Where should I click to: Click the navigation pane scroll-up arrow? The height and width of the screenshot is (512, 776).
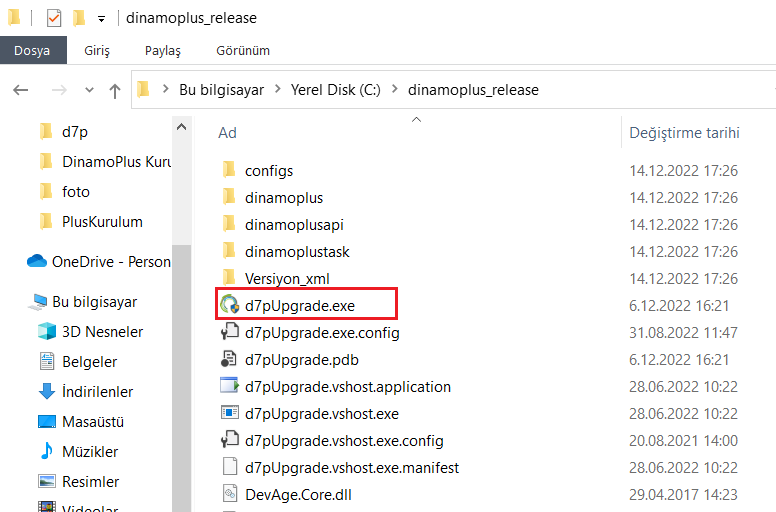tap(182, 127)
